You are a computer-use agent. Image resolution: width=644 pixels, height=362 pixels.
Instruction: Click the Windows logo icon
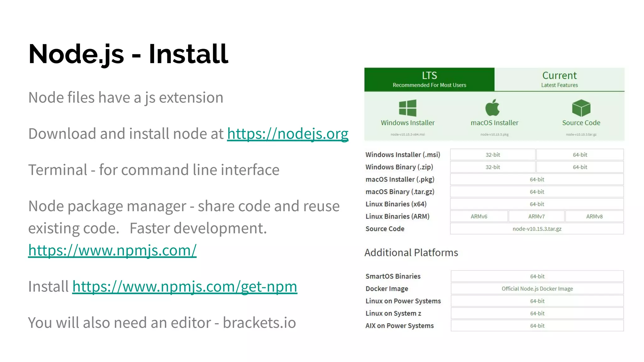[x=408, y=108]
